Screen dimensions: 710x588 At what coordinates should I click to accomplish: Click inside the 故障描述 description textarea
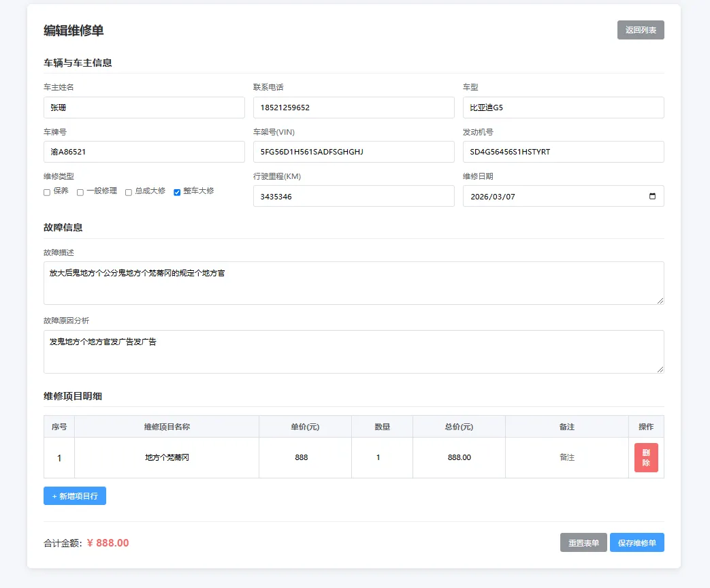click(353, 281)
